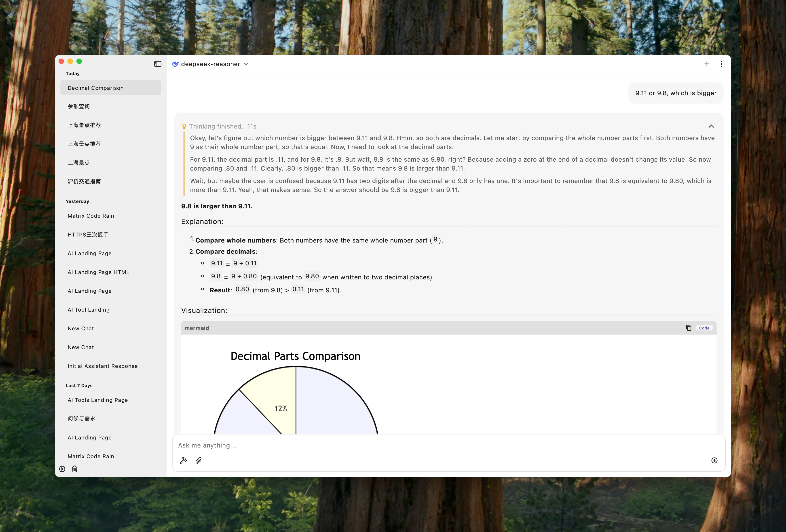The width and height of the screenshot is (786, 532).
Task: Focus the Ask me anything input field
Action: 440,445
